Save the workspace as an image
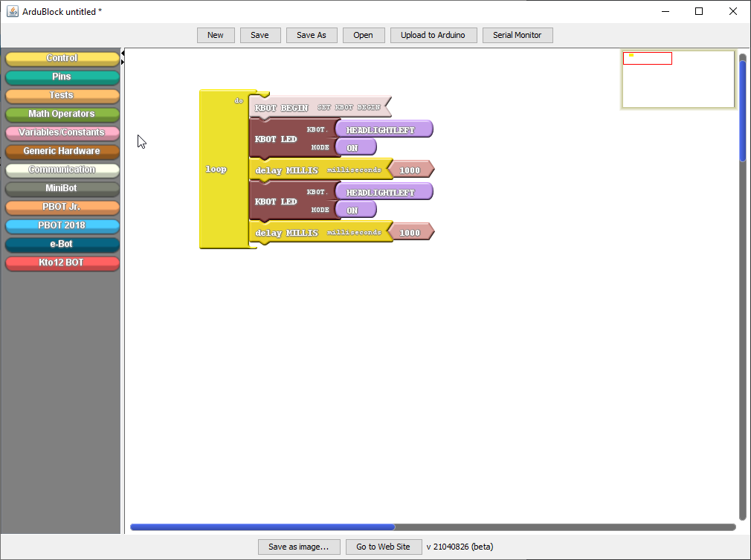The image size is (751, 560). pyautogui.click(x=299, y=547)
